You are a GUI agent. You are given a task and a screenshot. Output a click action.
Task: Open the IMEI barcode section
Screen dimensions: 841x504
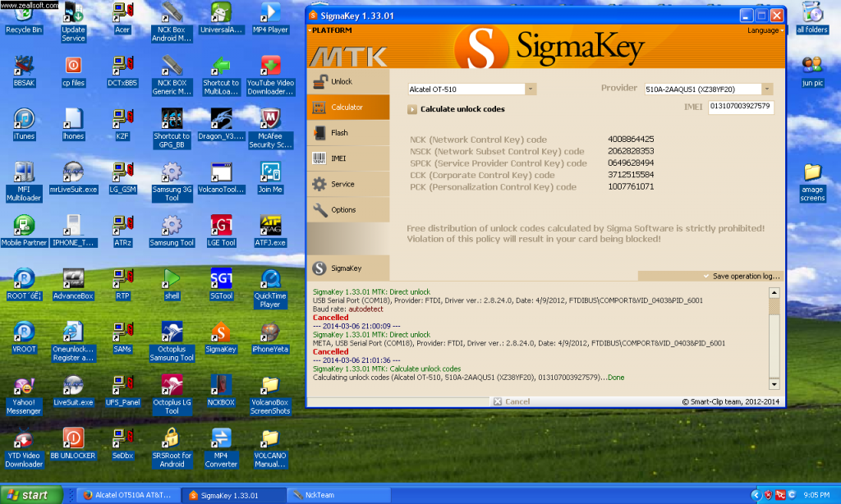click(338, 158)
